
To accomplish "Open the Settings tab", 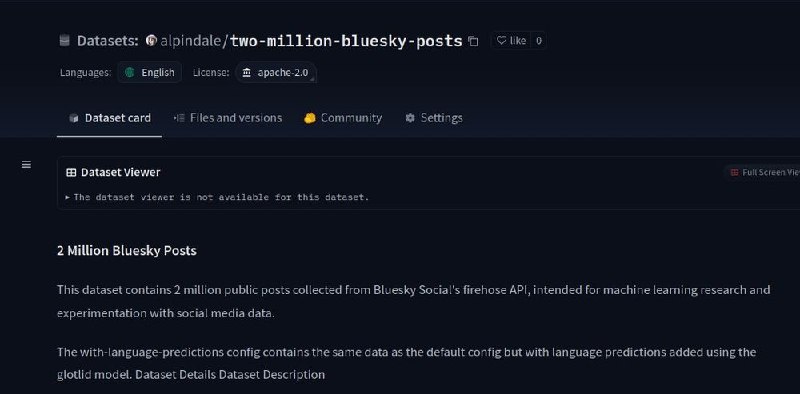I will coord(434,118).
